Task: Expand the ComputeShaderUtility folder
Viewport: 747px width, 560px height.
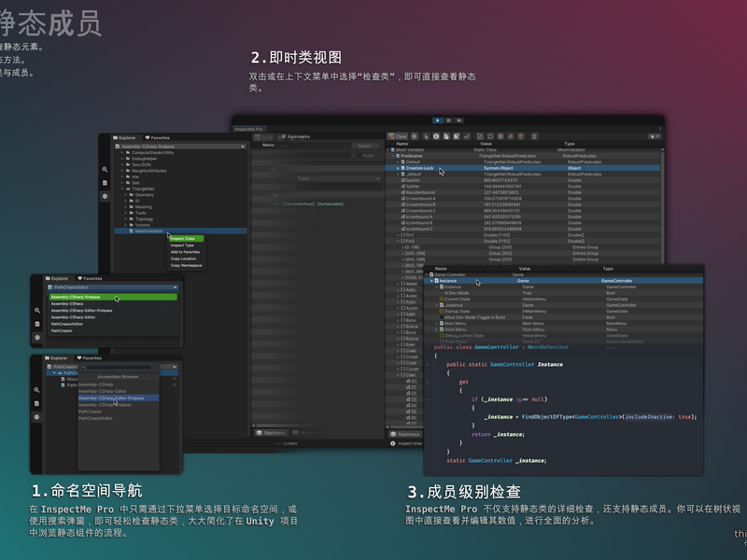Action: pyautogui.click(x=122, y=153)
